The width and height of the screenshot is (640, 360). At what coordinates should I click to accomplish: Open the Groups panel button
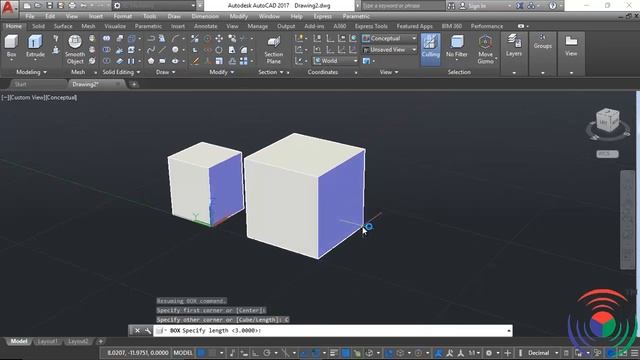542,42
